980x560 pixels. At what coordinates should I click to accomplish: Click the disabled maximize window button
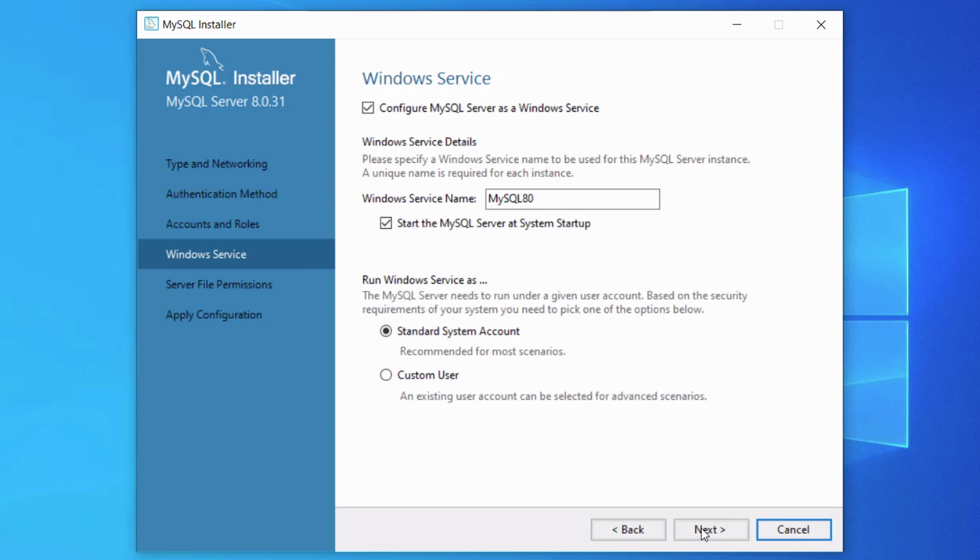click(779, 24)
